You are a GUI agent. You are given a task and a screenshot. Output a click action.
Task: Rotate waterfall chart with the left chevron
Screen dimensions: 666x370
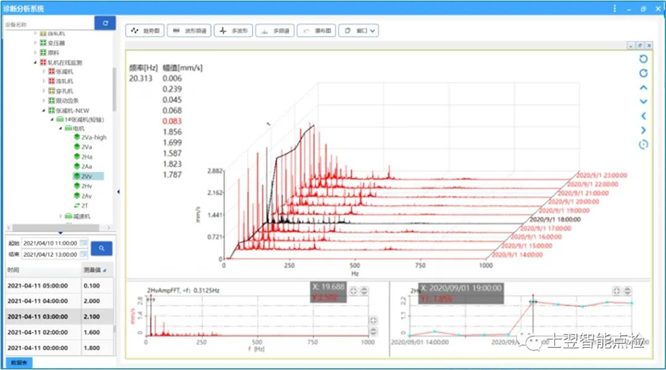tap(643, 116)
